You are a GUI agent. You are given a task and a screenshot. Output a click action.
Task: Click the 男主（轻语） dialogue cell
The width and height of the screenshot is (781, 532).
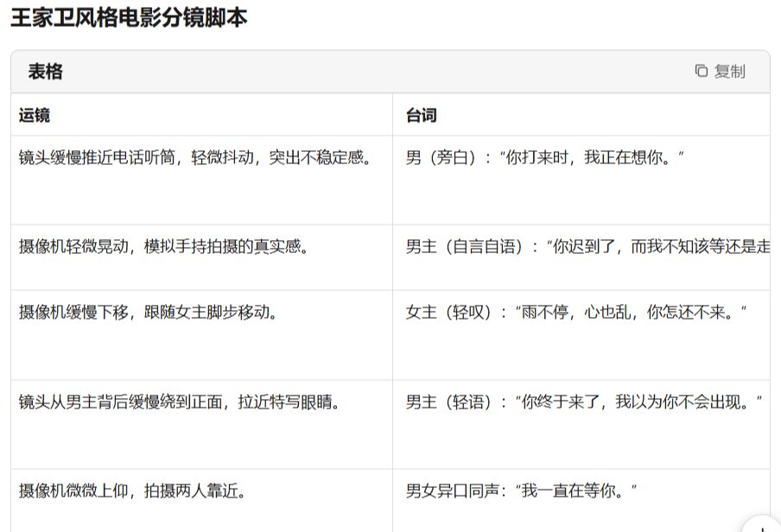coord(584,402)
